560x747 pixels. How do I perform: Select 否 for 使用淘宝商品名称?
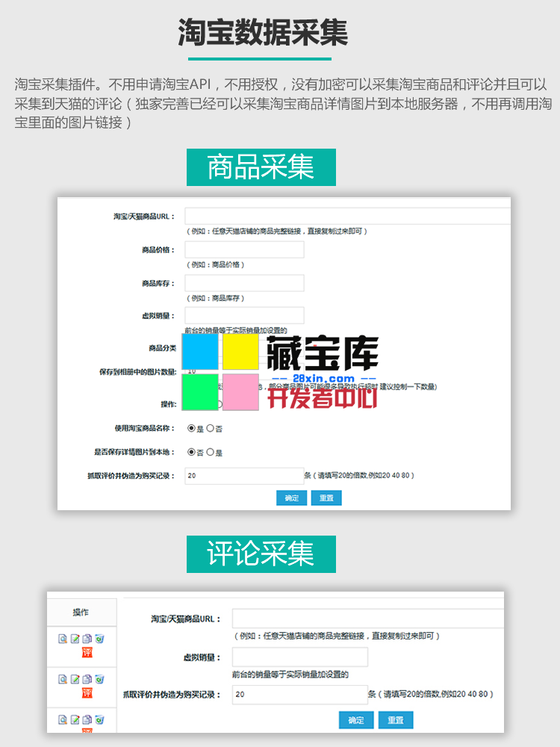[x=210, y=428]
